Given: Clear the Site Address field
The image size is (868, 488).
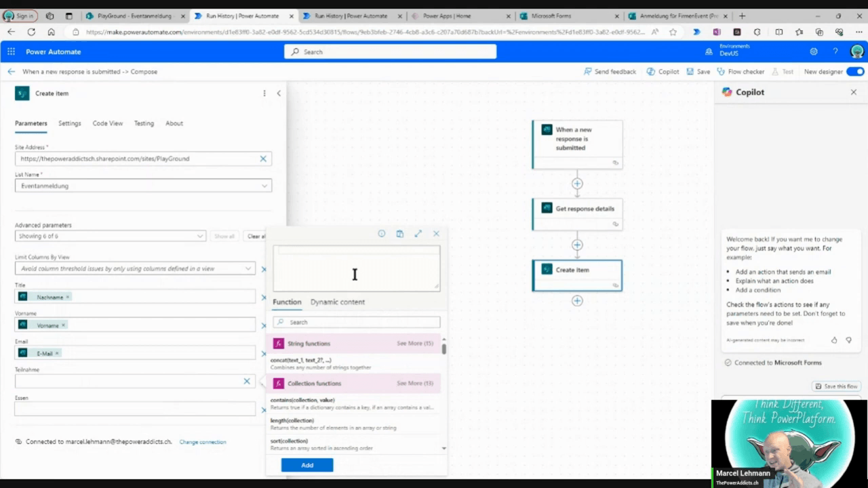Looking at the screenshot, I should [263, 159].
